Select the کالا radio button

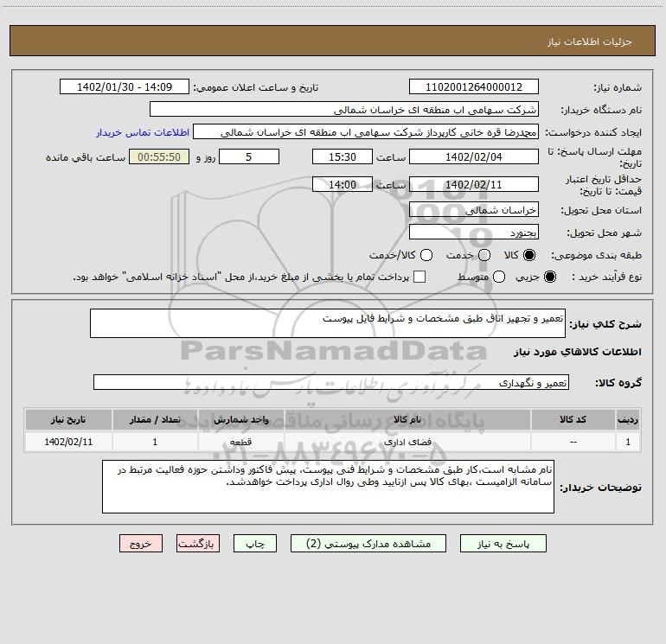coord(529,255)
